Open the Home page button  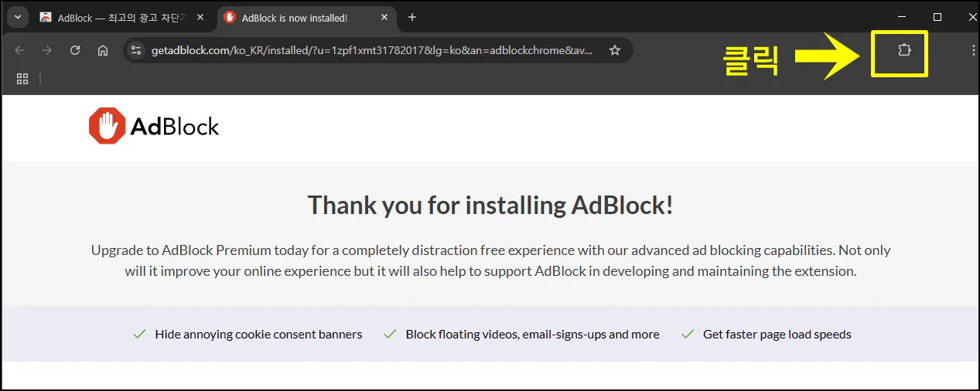pos(103,50)
